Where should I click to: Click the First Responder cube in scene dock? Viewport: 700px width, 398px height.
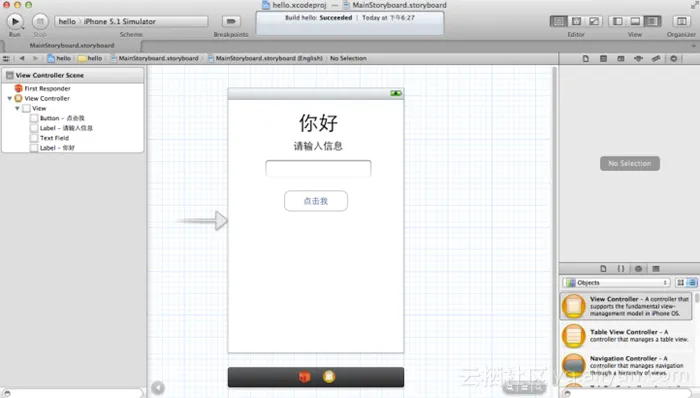click(x=304, y=377)
